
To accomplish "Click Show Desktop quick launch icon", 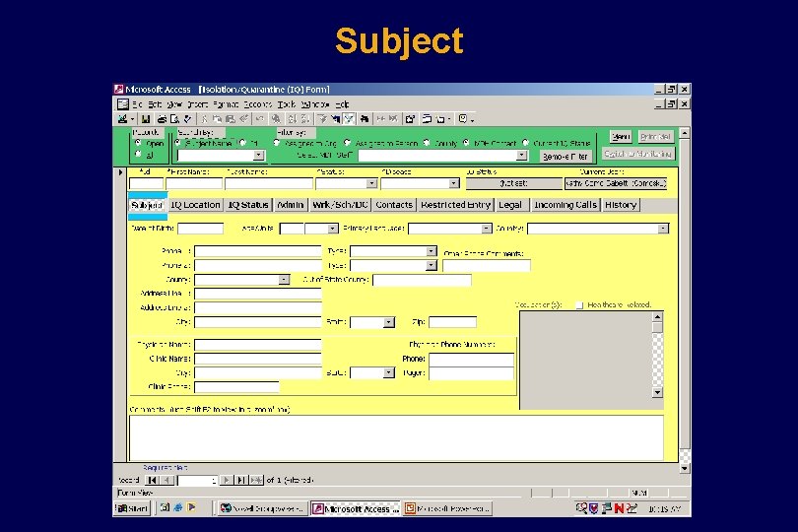I will point(165,507).
